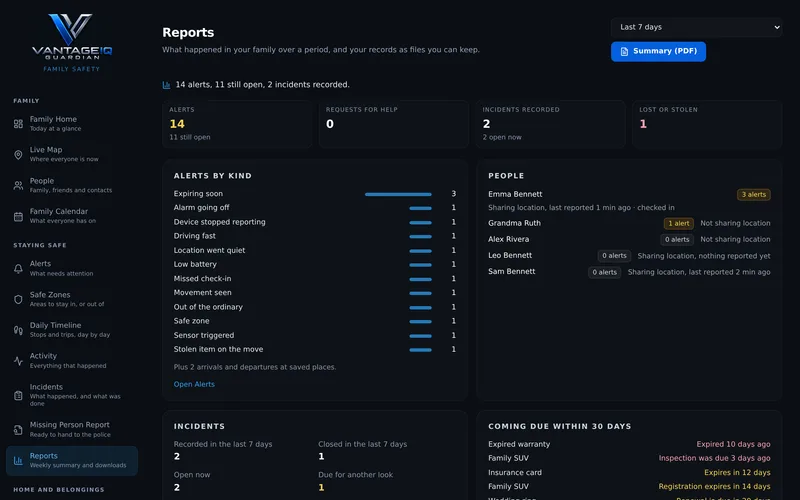The image size is (800, 500).
Task: Click the Activity pulse icon
Action: [18, 361]
